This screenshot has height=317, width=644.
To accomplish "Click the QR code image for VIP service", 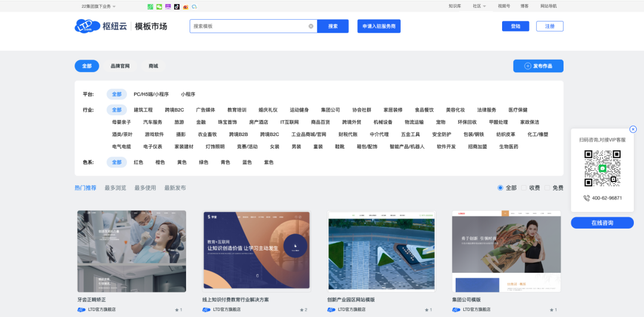I will (602, 168).
